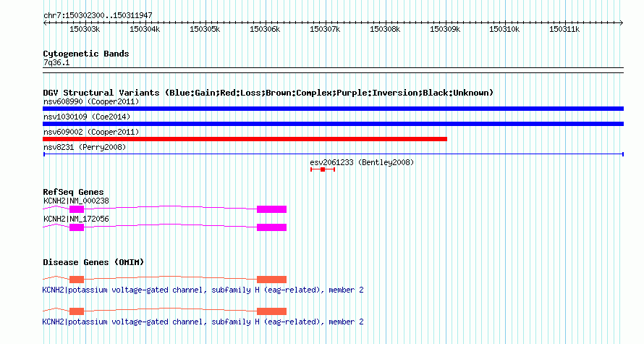644x344 pixels.
Task: Click the nsv8231 thin blue variant line
Action: pos(333,154)
